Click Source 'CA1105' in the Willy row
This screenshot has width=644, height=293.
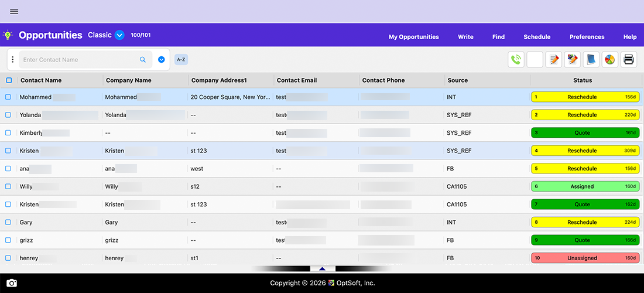tap(457, 186)
